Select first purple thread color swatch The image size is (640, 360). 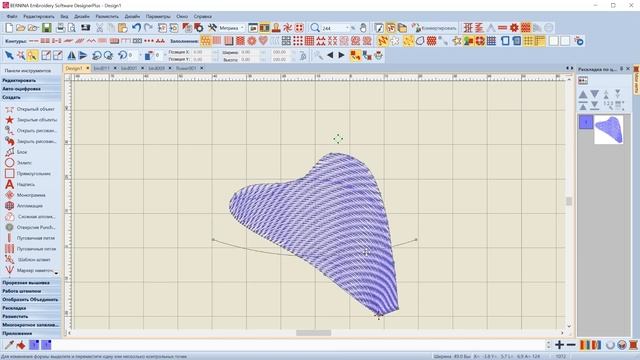click(x=34, y=345)
